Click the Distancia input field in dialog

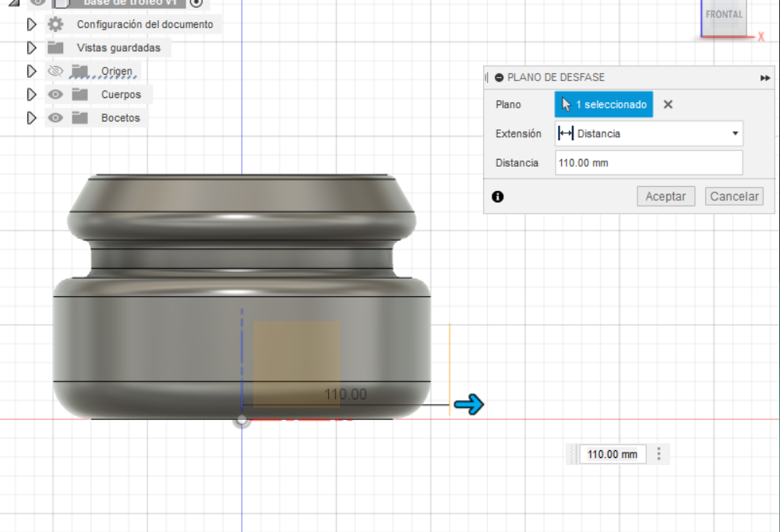pyautogui.click(x=649, y=163)
